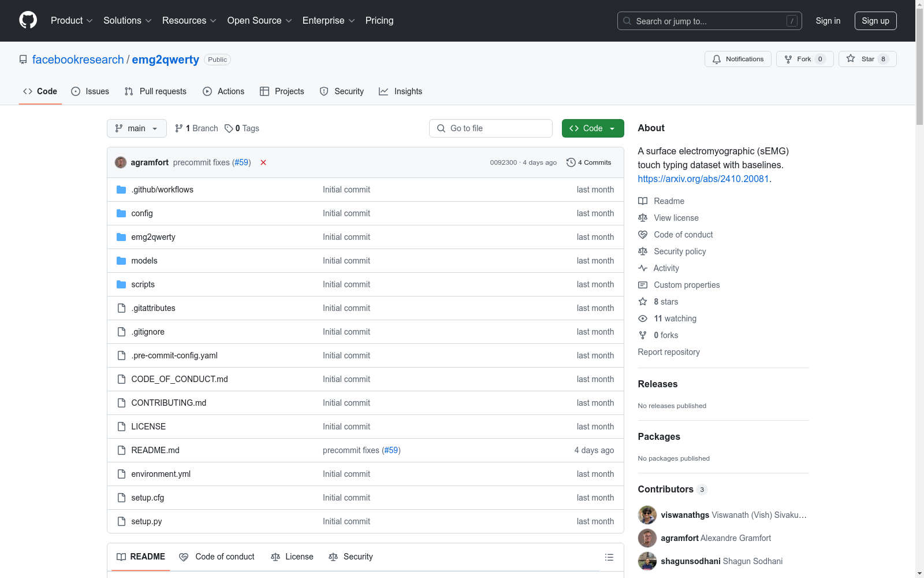Click the Sign up button
Image resolution: width=924 pixels, height=578 pixels.
[875, 21]
